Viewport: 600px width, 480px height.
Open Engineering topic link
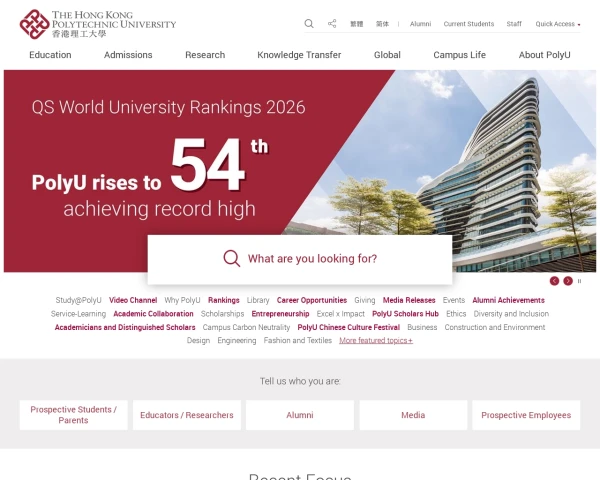tap(237, 340)
